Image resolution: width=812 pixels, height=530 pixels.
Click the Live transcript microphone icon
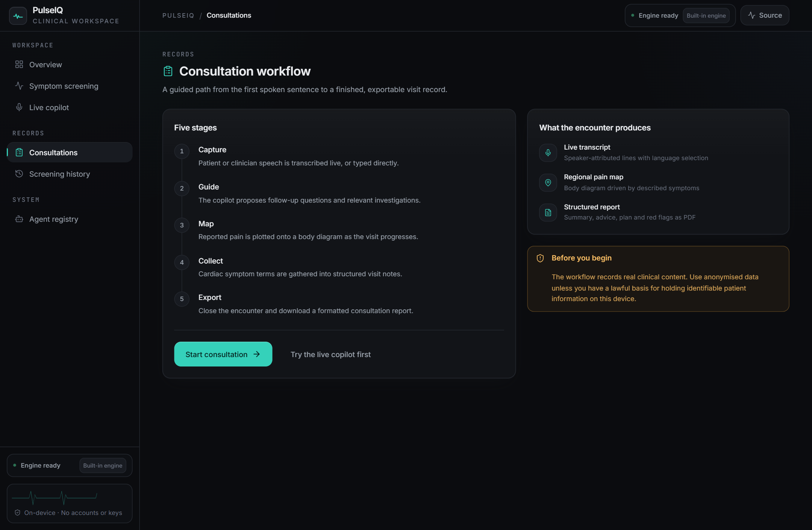coord(548,153)
